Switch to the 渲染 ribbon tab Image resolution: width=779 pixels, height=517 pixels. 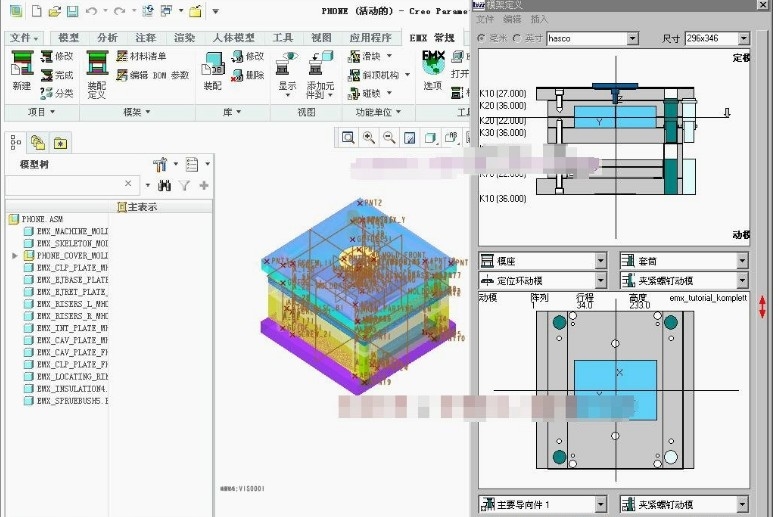pyautogui.click(x=184, y=38)
